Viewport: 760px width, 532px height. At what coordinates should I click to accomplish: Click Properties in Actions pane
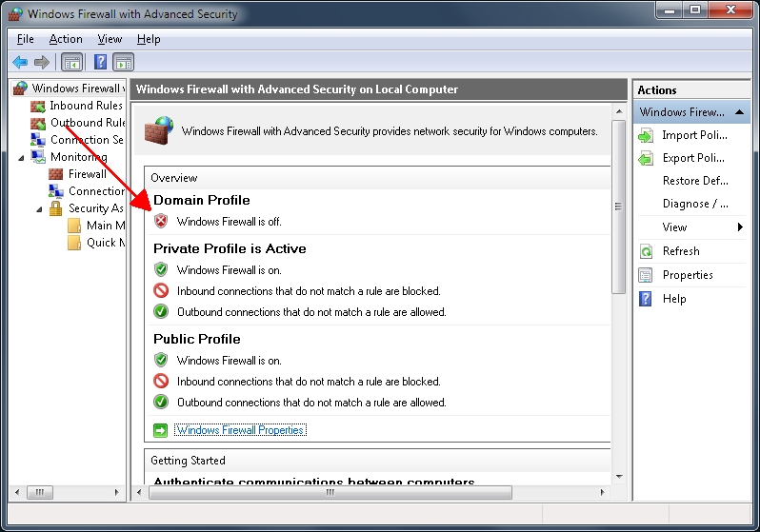pyautogui.click(x=688, y=275)
